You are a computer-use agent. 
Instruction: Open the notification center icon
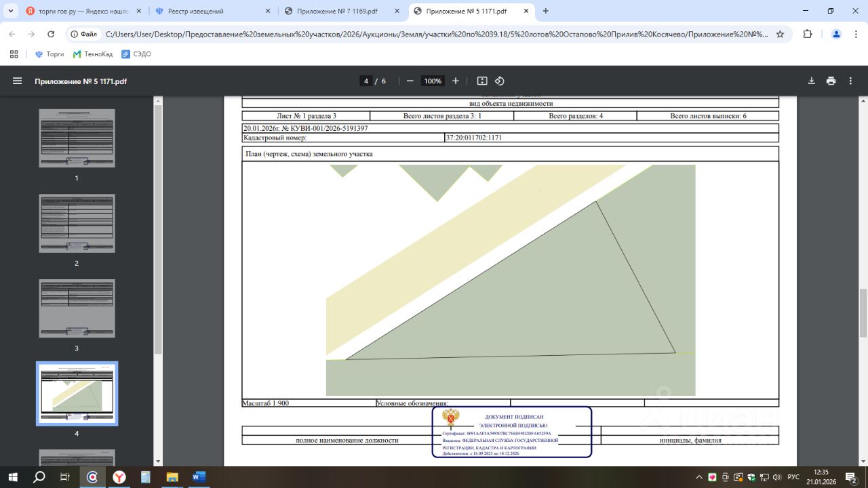(850, 477)
